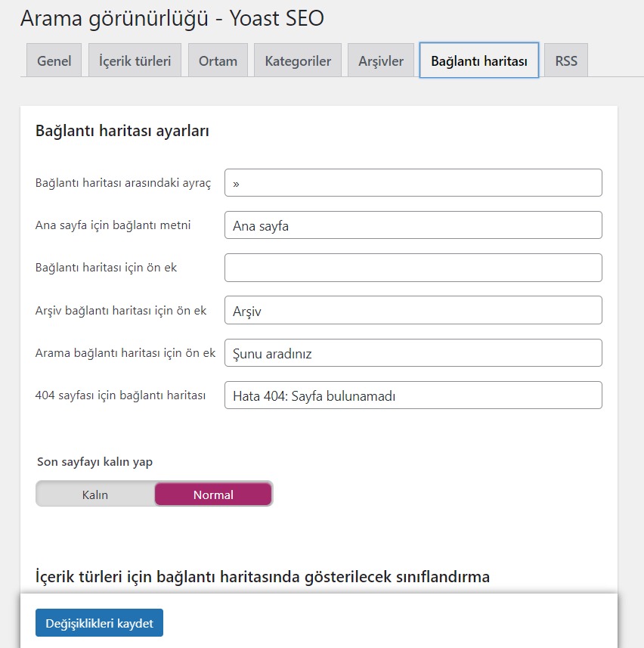Set last page style to Kalın
The height and width of the screenshot is (648, 644).
(x=95, y=495)
